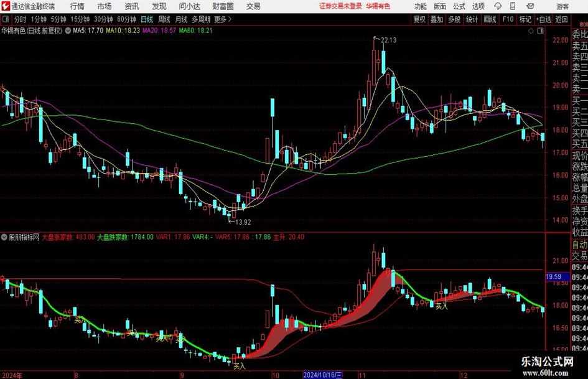The width and height of the screenshot is (588, 379).
Task: Click 买入 signal below the 13.92 low
Action: pos(239,365)
